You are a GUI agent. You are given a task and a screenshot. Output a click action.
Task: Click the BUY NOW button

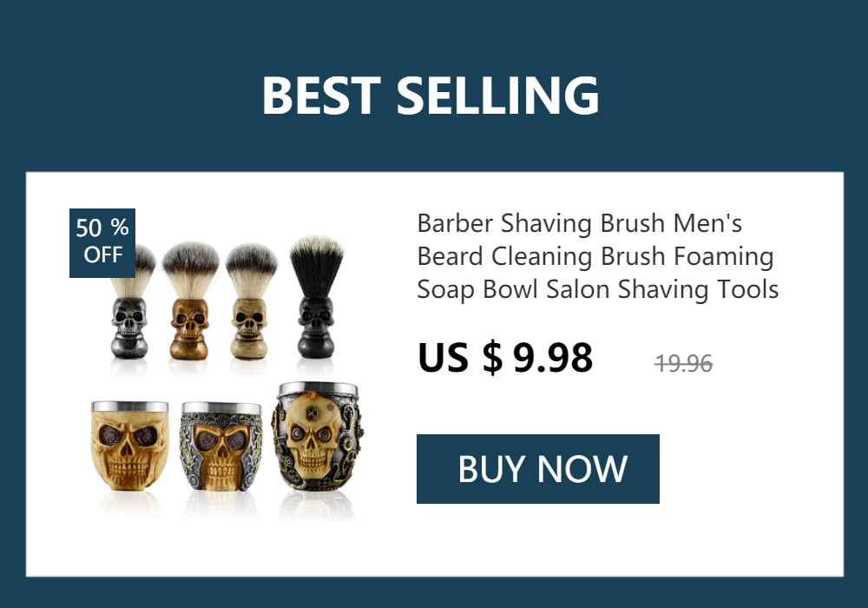click(537, 469)
